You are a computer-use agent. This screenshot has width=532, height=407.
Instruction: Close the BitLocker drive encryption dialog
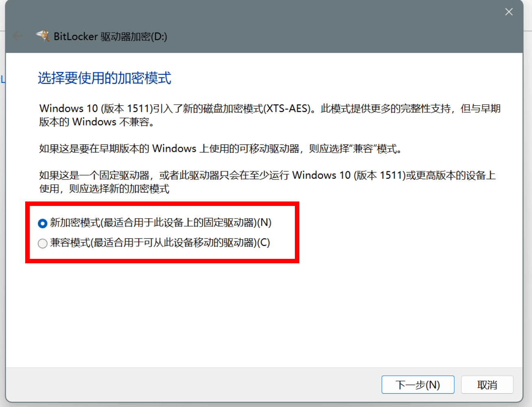point(509,12)
